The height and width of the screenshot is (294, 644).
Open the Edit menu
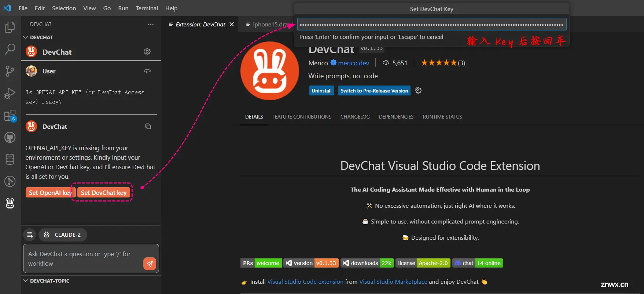40,8
